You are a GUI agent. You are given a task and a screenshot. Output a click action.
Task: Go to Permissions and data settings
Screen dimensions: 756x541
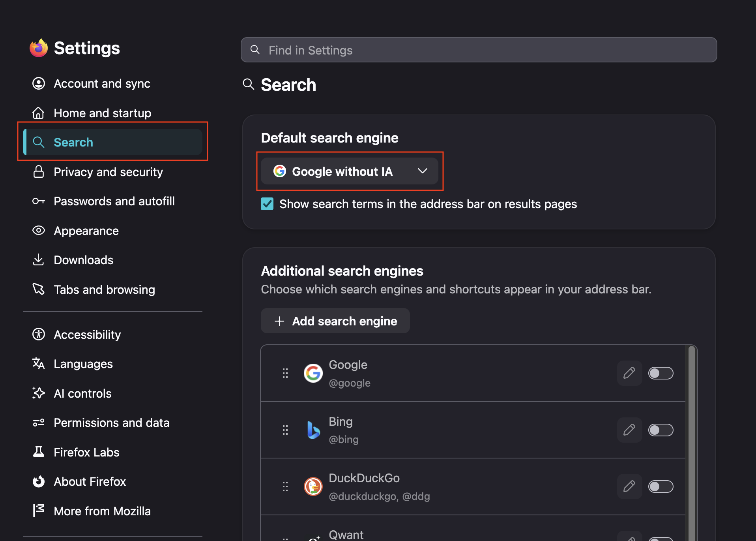click(x=113, y=423)
